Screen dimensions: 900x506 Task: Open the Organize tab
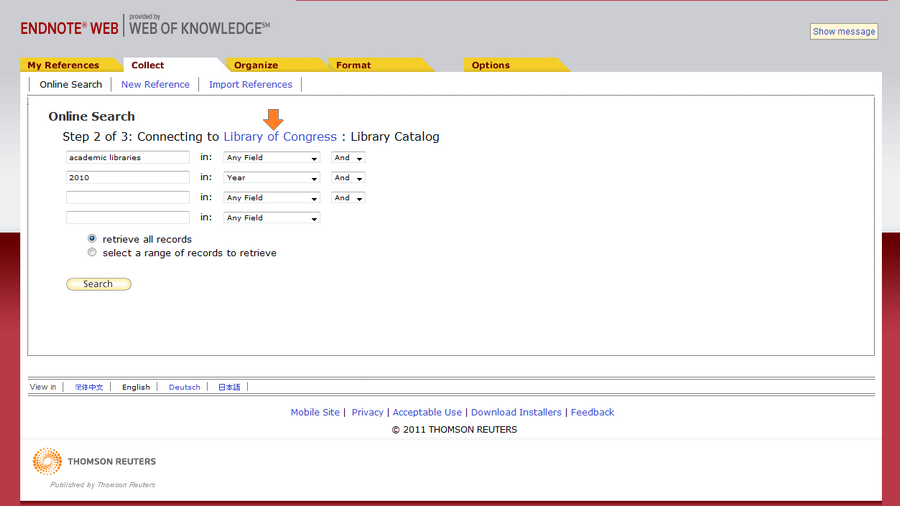coord(256,65)
